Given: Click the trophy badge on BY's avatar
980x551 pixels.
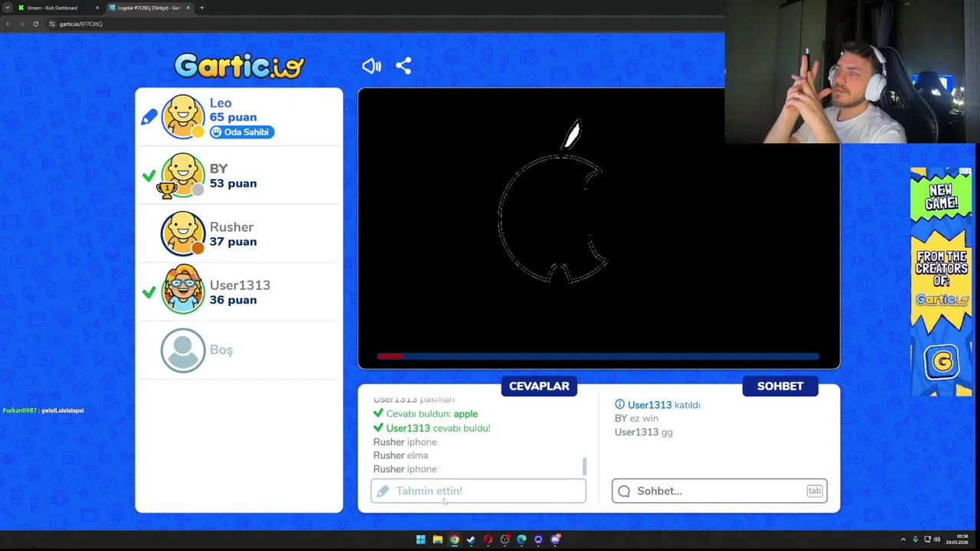Looking at the screenshot, I should [166, 190].
